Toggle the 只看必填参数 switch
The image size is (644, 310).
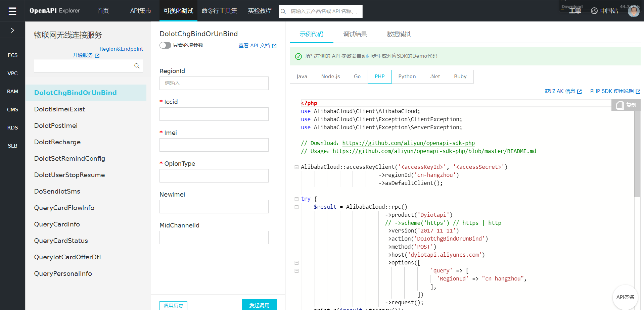165,45
